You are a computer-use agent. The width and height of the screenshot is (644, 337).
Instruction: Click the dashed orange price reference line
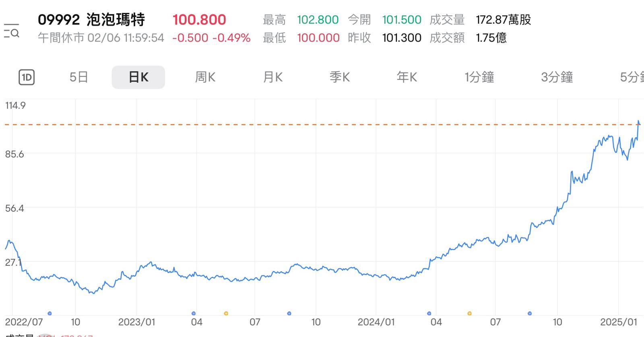pyautogui.click(x=282, y=125)
